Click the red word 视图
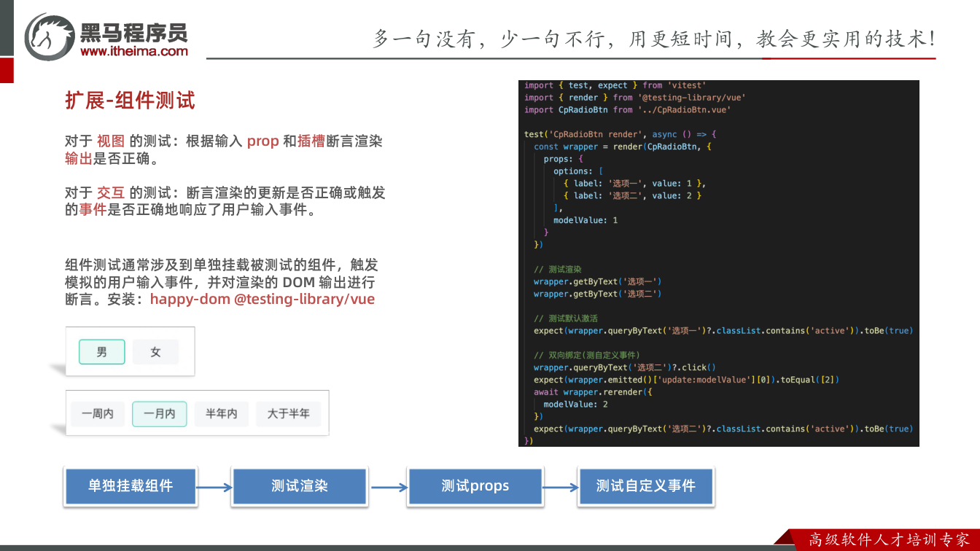Image resolution: width=980 pixels, height=551 pixels. 111,141
